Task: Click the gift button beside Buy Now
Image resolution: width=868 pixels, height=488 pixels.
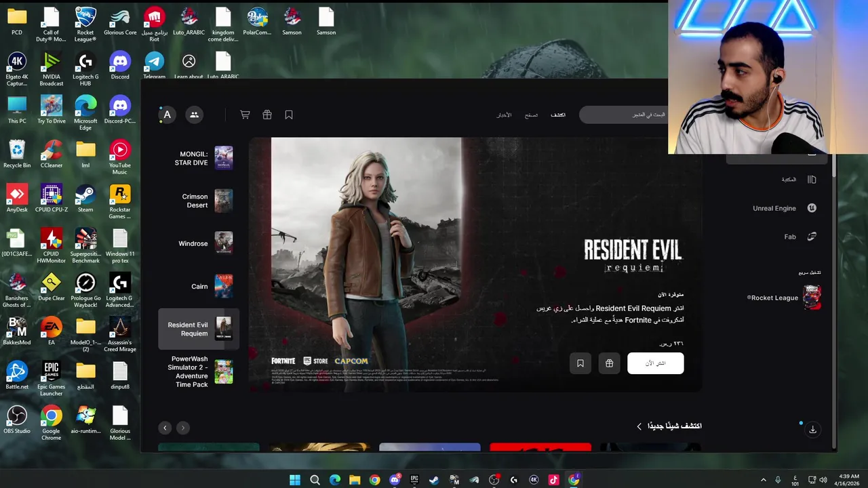Action: (x=609, y=363)
